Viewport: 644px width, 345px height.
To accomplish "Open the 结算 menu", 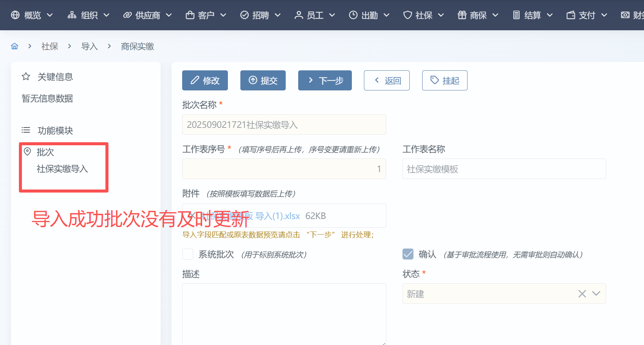I will (x=532, y=15).
